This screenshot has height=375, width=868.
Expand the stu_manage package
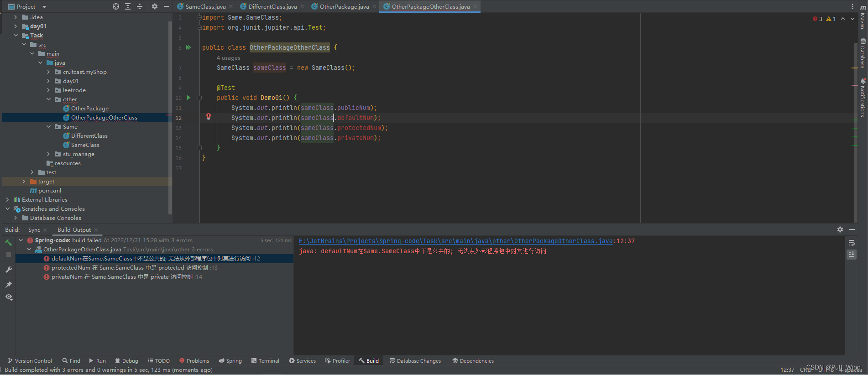click(x=48, y=154)
